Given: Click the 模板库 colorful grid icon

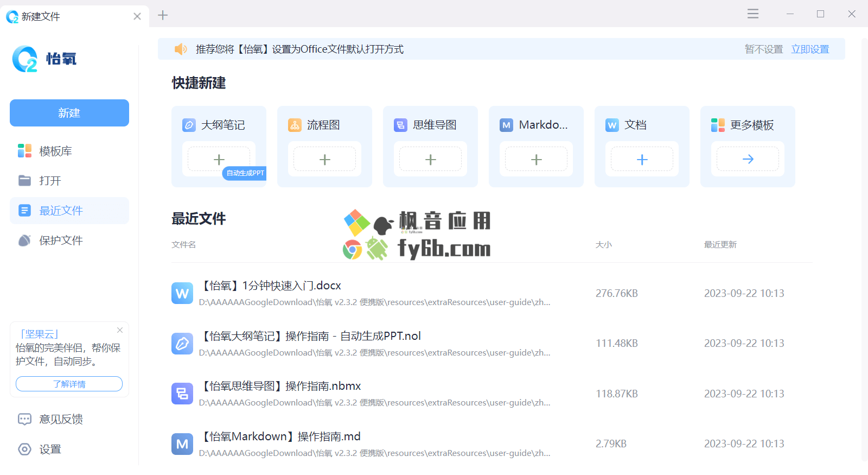Looking at the screenshot, I should [24, 151].
